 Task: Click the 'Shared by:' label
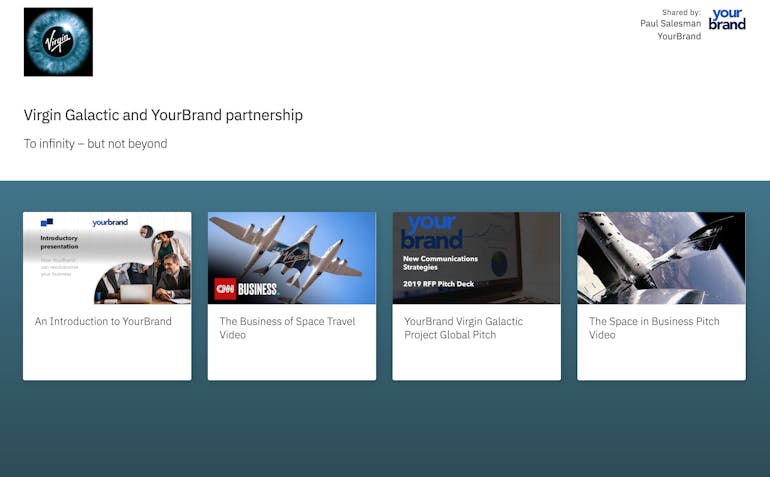[x=681, y=12]
